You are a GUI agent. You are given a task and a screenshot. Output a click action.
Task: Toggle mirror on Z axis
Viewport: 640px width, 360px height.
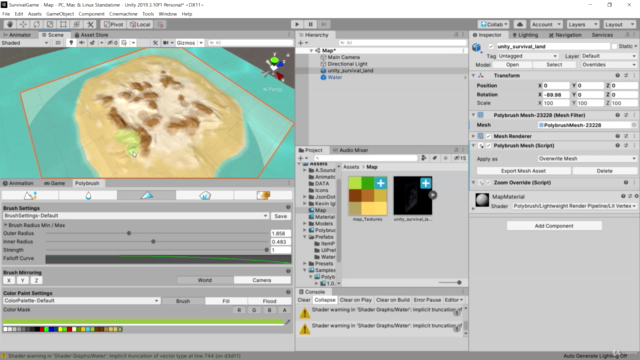pyautogui.click(x=36, y=280)
